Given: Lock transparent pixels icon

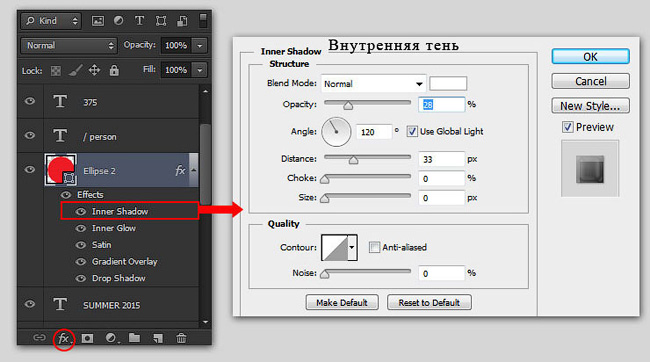Looking at the screenshot, I should [56, 71].
